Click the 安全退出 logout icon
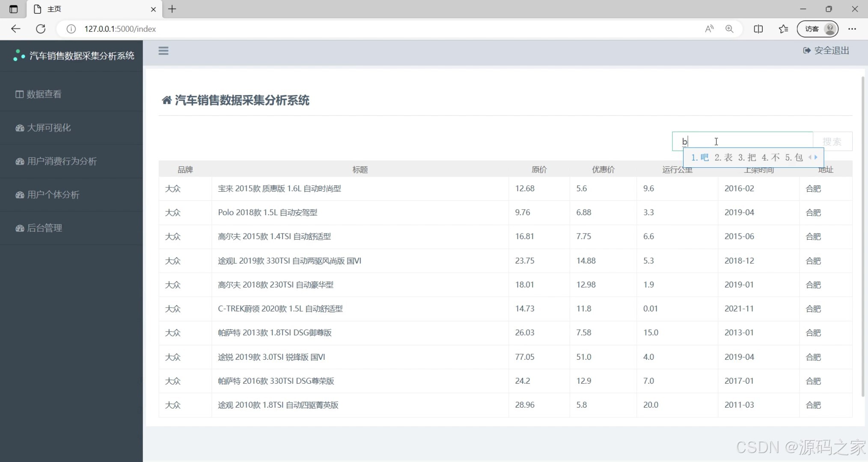The height and width of the screenshot is (462, 868). coord(807,50)
